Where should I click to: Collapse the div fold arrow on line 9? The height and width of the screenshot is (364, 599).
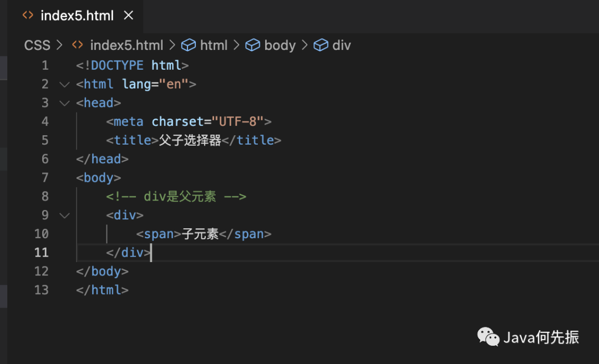64,216
